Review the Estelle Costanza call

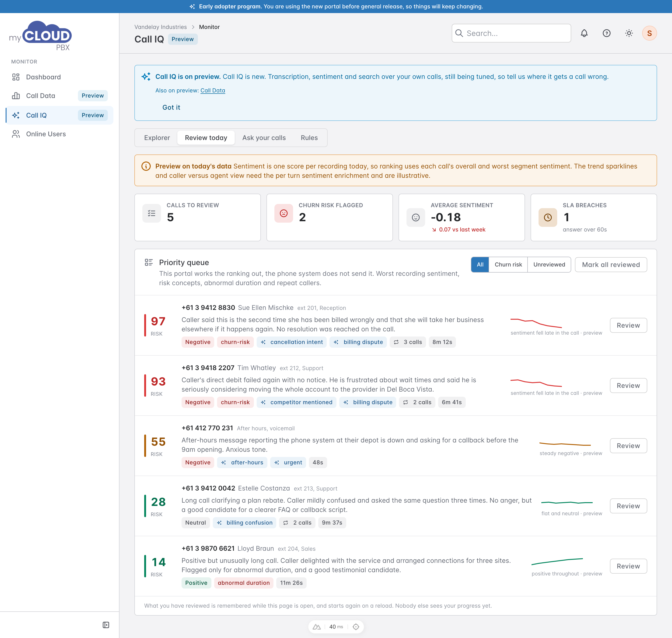click(628, 506)
